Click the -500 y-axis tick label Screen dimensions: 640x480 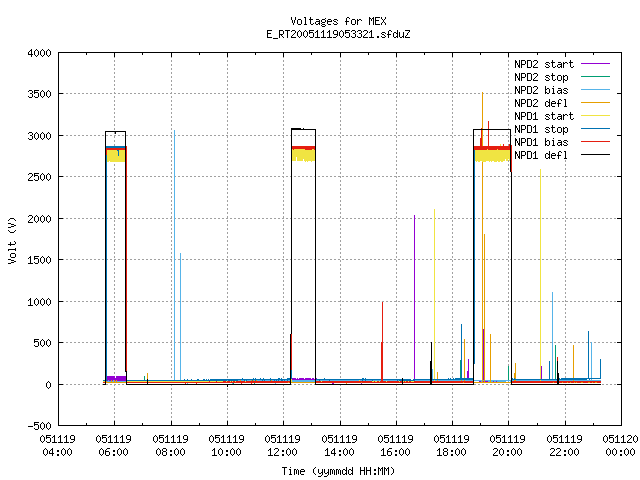pyautogui.click(x=40, y=426)
